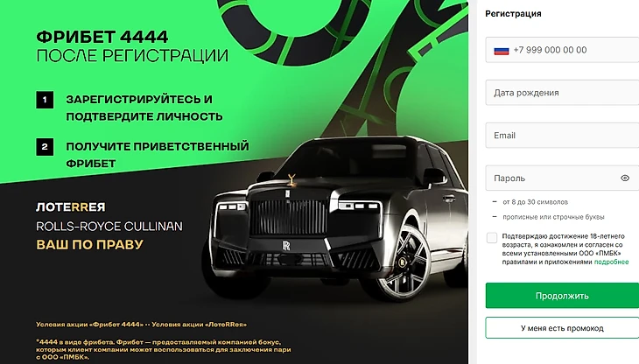Image resolution: width=639 pixels, height=364 pixels.
Task: Click the step 1 number badge
Action: click(x=45, y=100)
